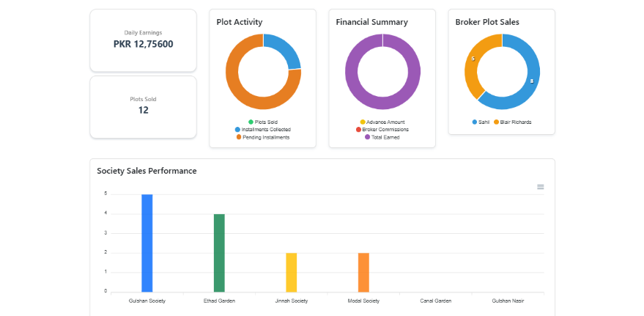Image resolution: width=644 pixels, height=316 pixels.
Task: Hide the Advance Amount legend series
Action: pyautogui.click(x=382, y=122)
